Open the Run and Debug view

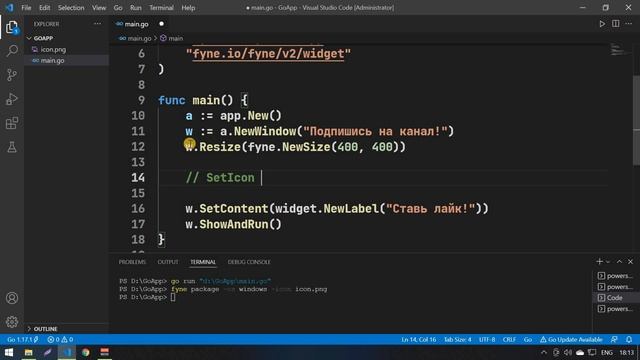(x=12, y=99)
